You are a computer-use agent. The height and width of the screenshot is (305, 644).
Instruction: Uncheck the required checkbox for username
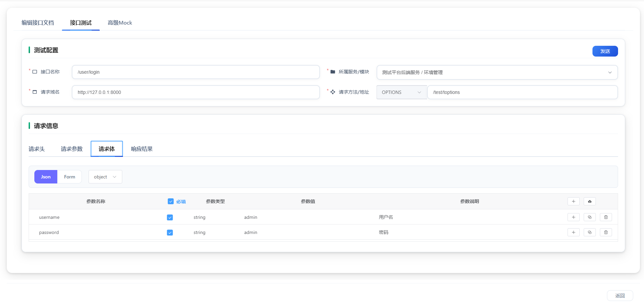pos(170,217)
